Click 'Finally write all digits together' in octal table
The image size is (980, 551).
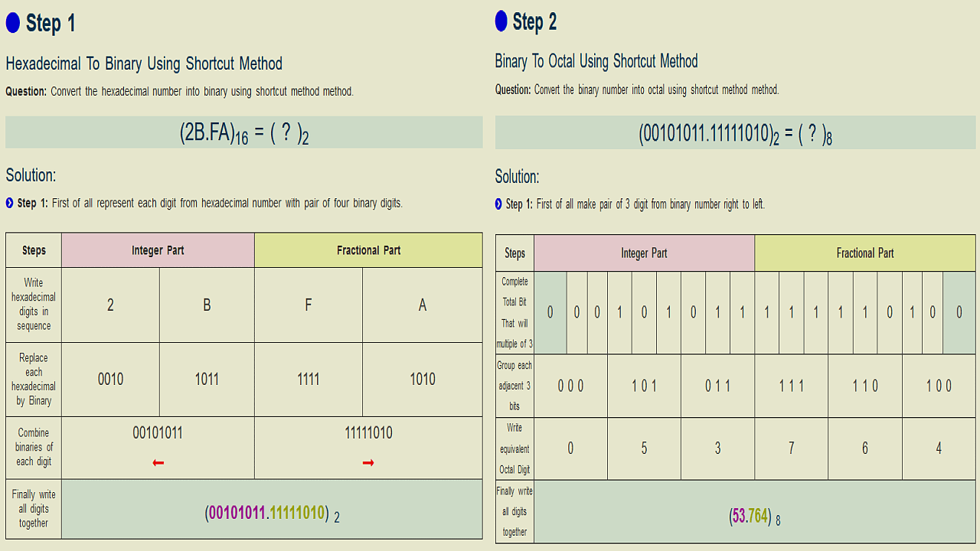tap(514, 511)
